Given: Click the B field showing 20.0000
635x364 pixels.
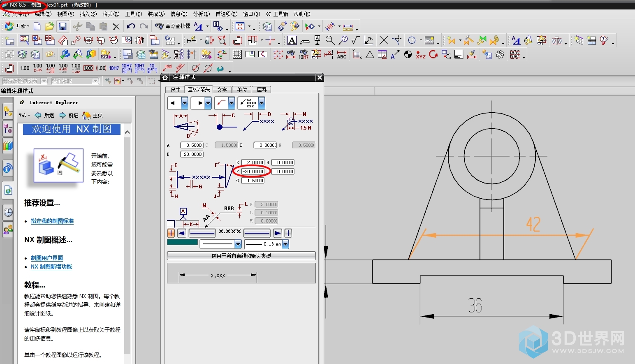Looking at the screenshot, I should (x=192, y=154).
